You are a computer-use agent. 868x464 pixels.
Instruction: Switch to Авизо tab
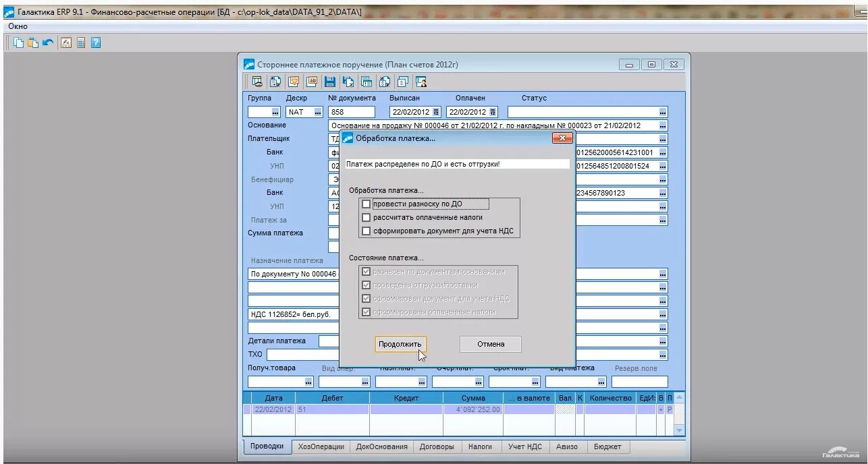pyautogui.click(x=567, y=446)
